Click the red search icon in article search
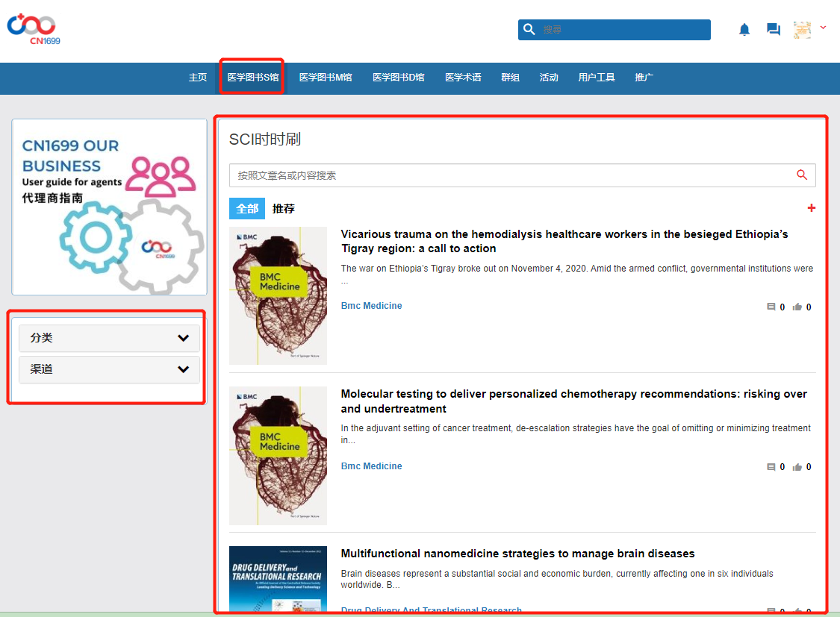The height and width of the screenshot is (617, 840). pos(802,175)
